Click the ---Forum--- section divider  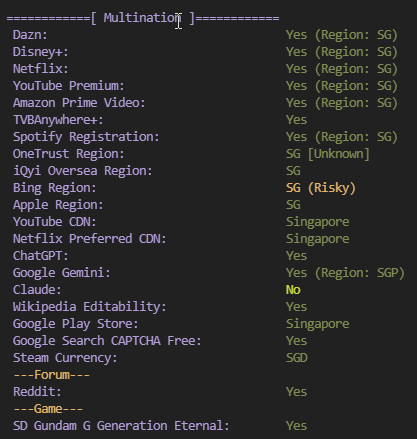point(51,375)
